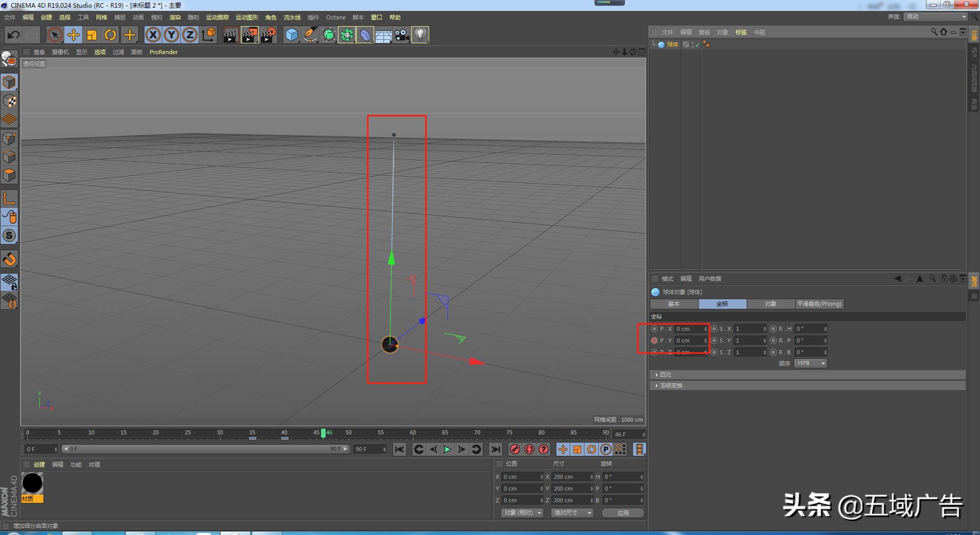The width and height of the screenshot is (980, 535).
Task: Select the black 材质 material swatch
Action: [x=32, y=483]
